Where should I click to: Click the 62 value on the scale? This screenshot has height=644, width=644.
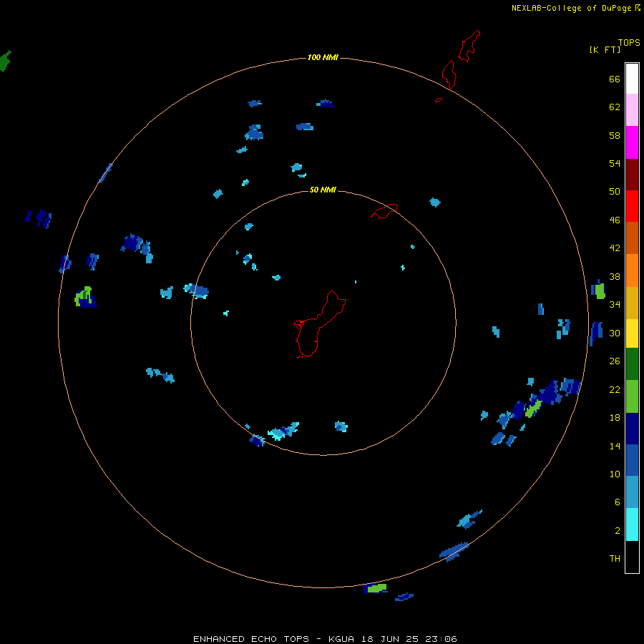coord(615,107)
